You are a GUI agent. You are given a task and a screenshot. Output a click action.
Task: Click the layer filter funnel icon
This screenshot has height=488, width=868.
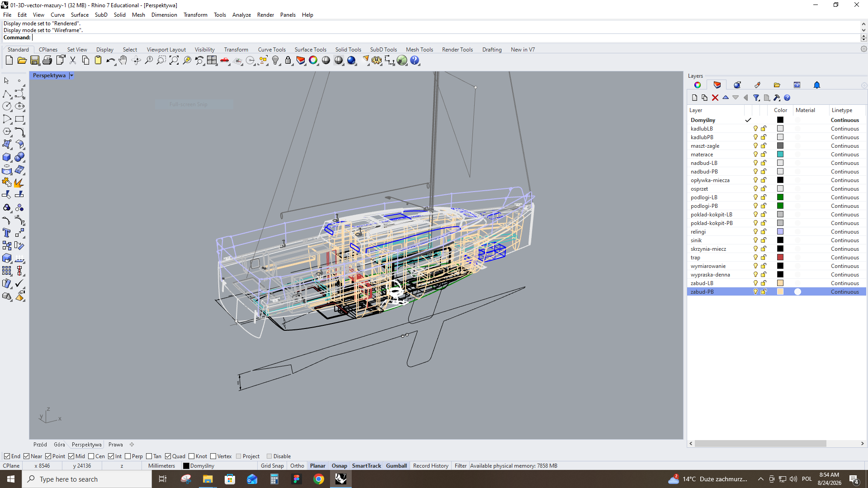(x=756, y=98)
